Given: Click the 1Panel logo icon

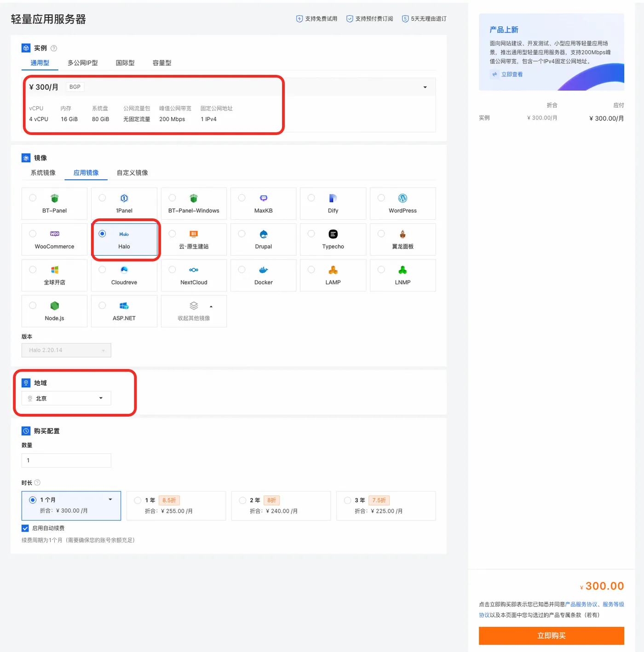Looking at the screenshot, I should tap(124, 198).
